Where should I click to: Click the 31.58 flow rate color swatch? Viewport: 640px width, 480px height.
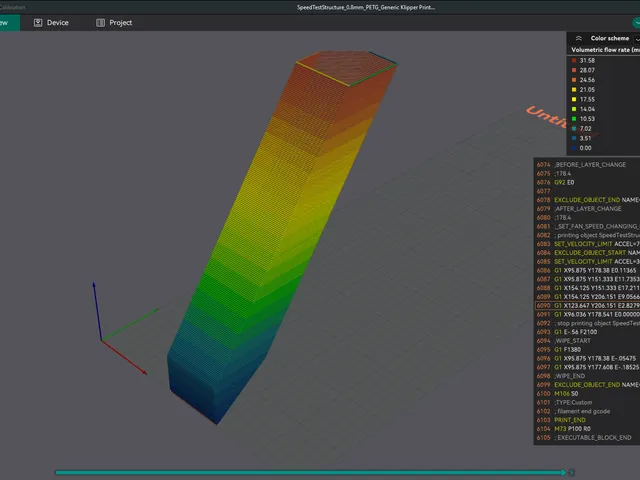point(574,60)
